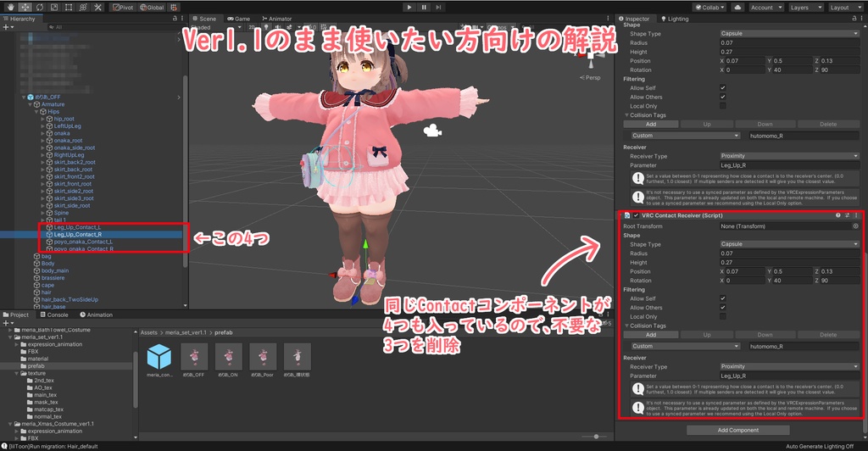This screenshot has height=451, width=868.
Task: Select Leg_Up_Contact_L in Hierarchy
Action: 77,227
